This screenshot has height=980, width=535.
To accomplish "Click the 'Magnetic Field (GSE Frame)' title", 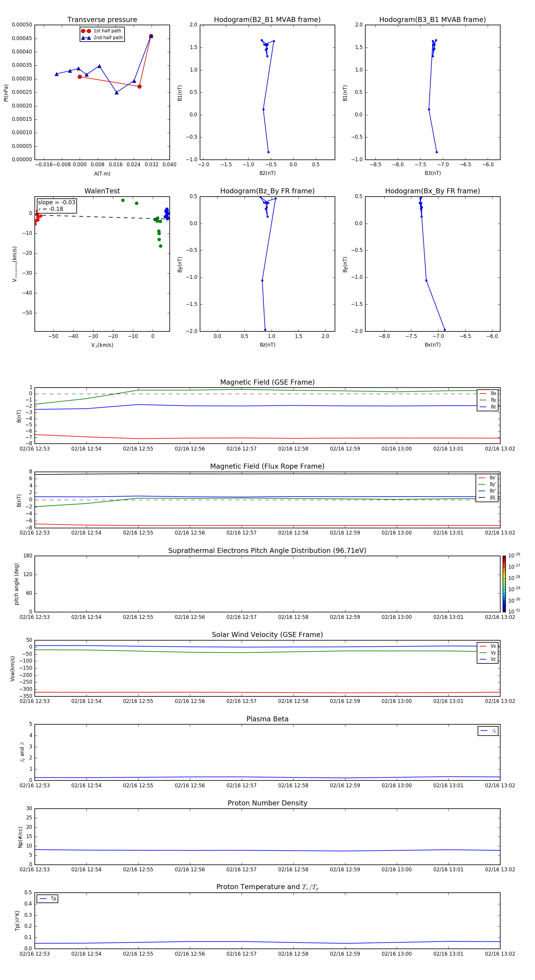I will click(x=267, y=382).
